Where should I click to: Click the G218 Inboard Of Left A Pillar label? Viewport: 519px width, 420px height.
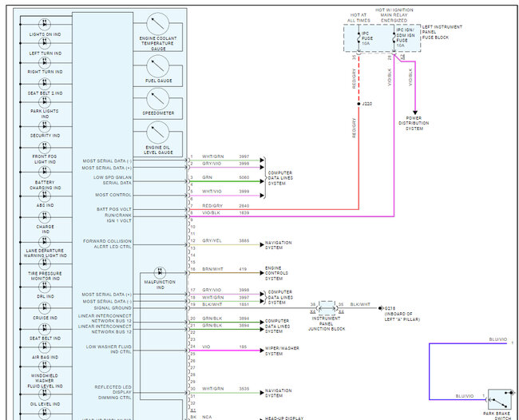coord(402,314)
